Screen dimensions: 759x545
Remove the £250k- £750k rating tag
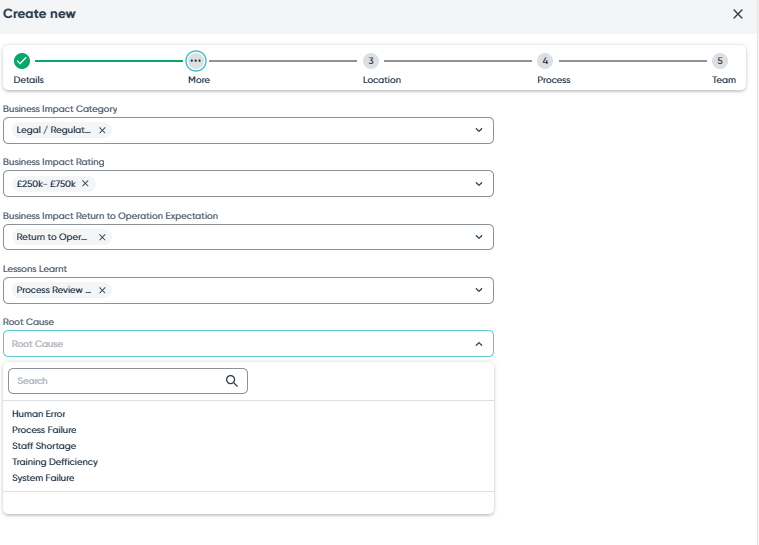[85, 184]
